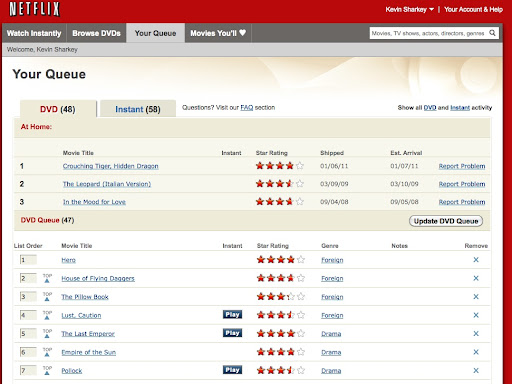Move Lust, Caution to top
The height and width of the screenshot is (384, 512).
(47, 315)
